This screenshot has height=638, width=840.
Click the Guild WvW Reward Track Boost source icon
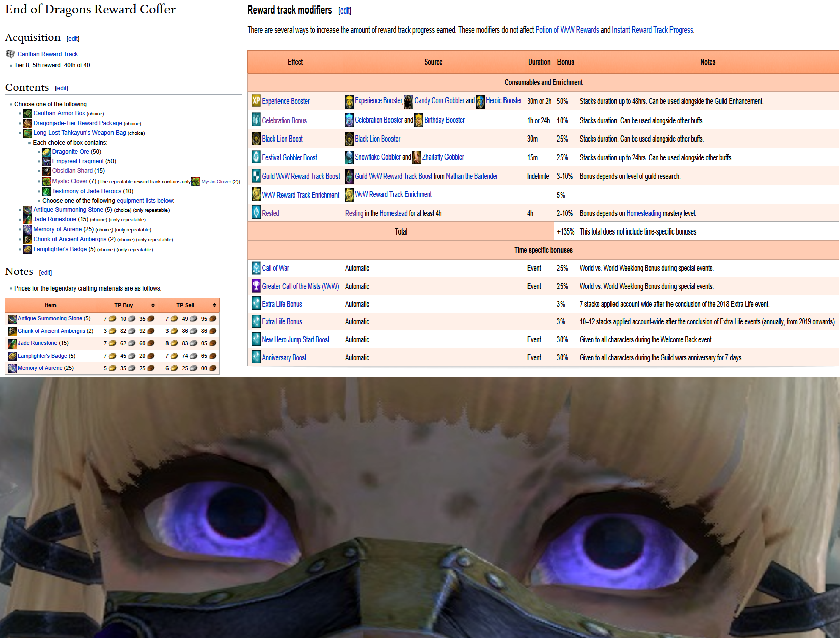[349, 176]
